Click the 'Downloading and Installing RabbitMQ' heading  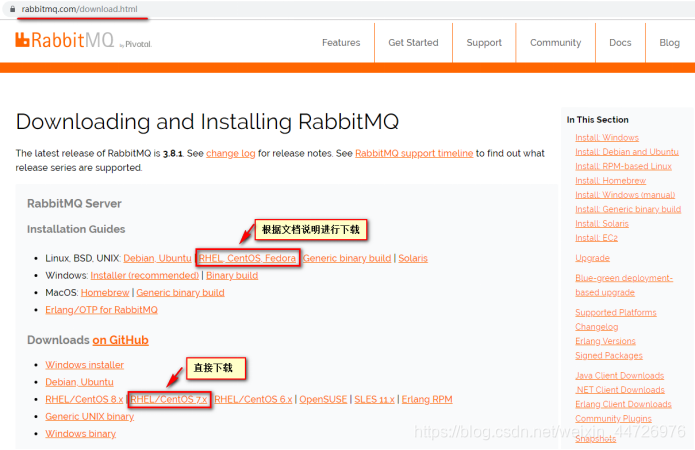(x=207, y=121)
